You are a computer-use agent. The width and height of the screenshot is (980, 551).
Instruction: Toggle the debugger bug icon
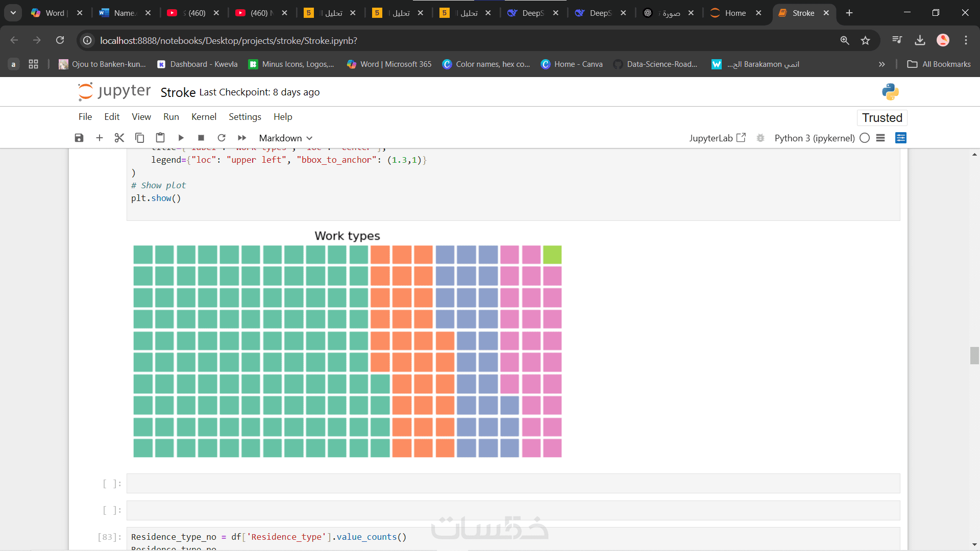[761, 138]
